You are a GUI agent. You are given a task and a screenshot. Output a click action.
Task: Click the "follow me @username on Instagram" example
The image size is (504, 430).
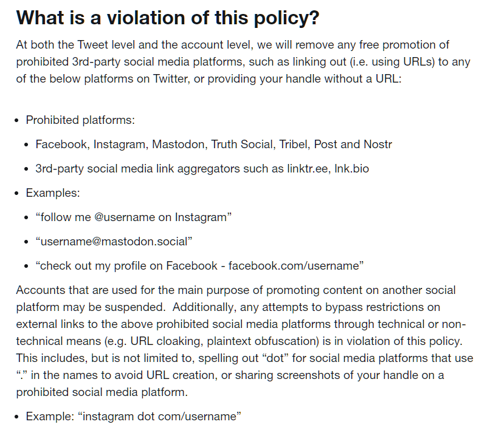coord(133,217)
